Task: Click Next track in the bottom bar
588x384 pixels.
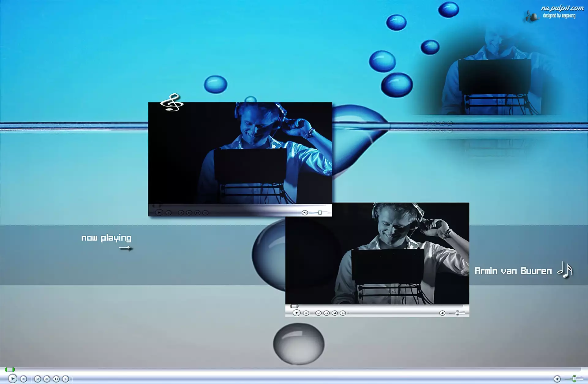Action: click(66, 379)
